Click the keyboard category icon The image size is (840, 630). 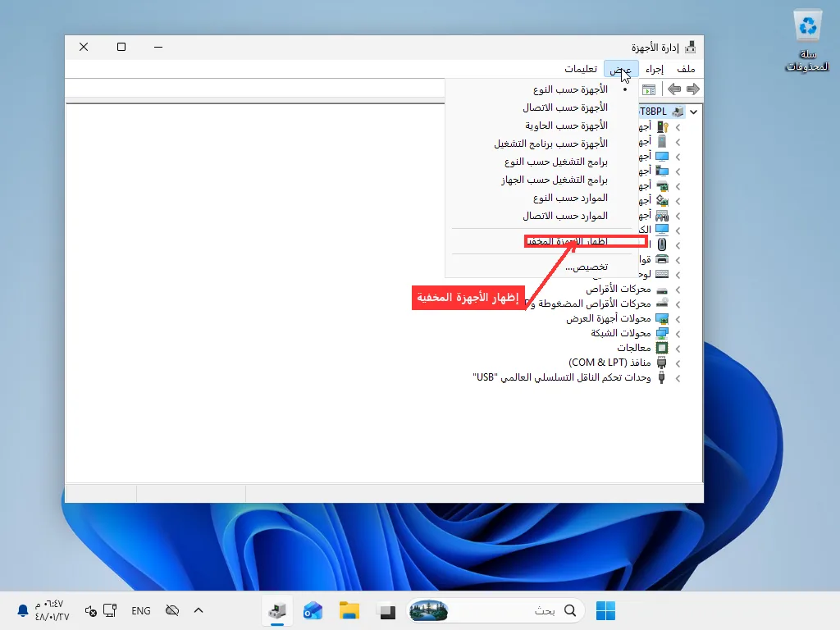662,274
